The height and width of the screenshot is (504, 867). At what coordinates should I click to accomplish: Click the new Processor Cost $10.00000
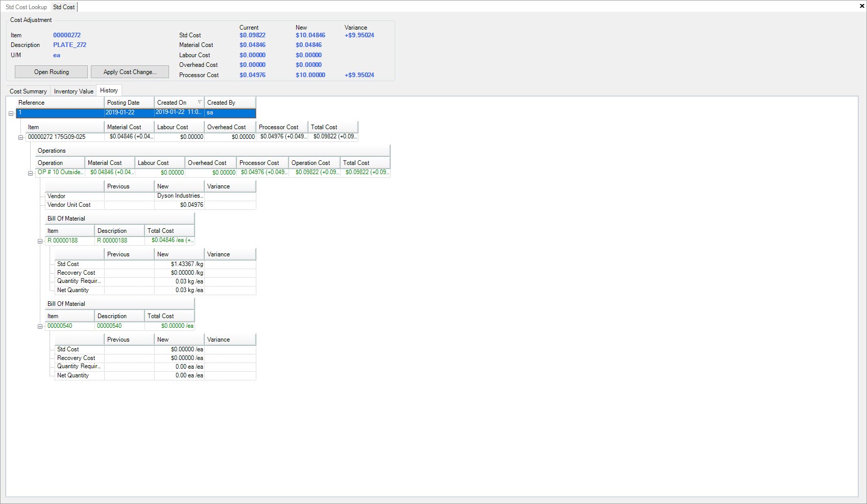(310, 75)
